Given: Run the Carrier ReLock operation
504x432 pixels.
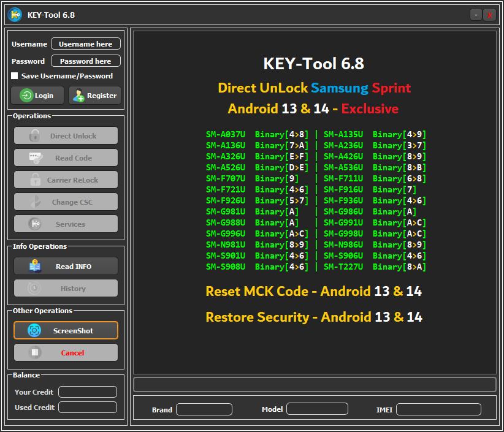Looking at the screenshot, I should (x=66, y=180).
